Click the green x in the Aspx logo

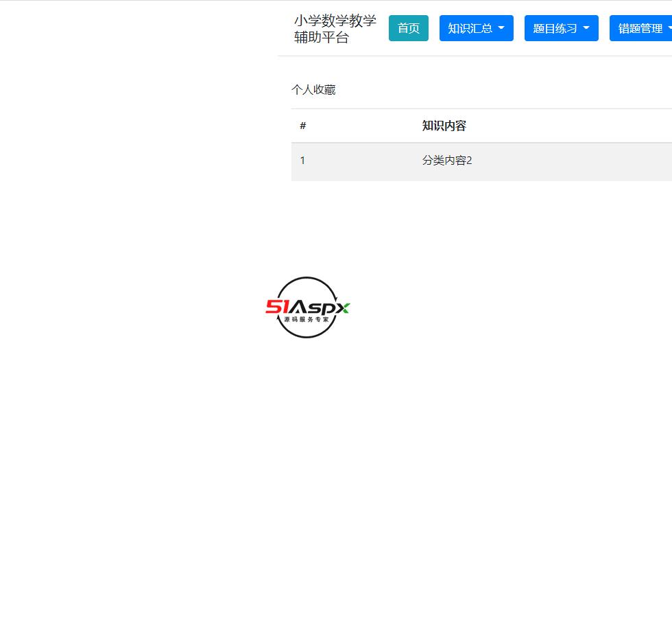tap(345, 308)
